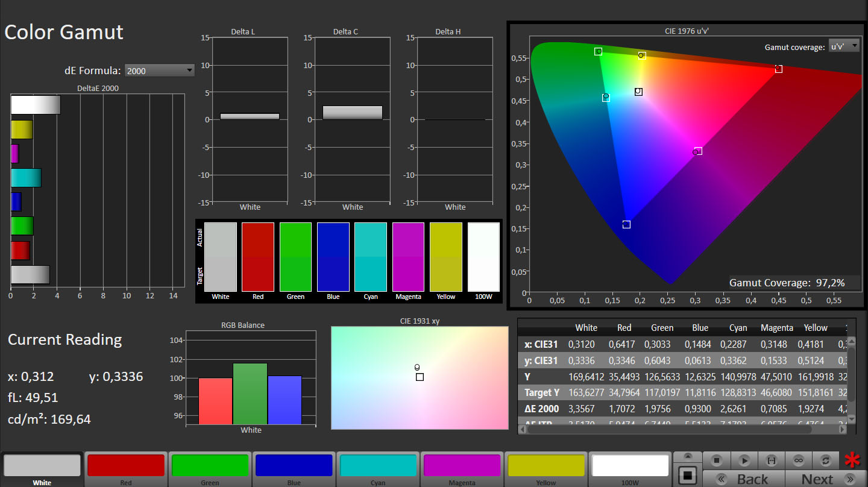The image size is (868, 487).
Task: Click the refresh arrows icon
Action: (x=826, y=460)
